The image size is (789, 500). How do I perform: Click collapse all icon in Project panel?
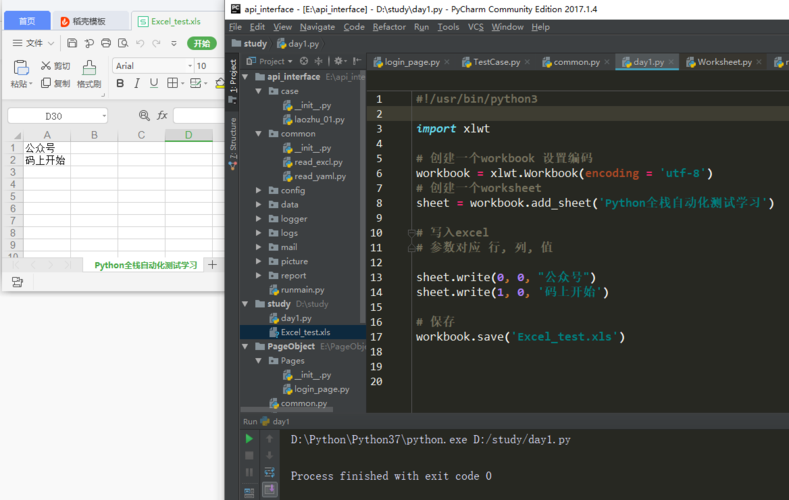[x=319, y=61]
